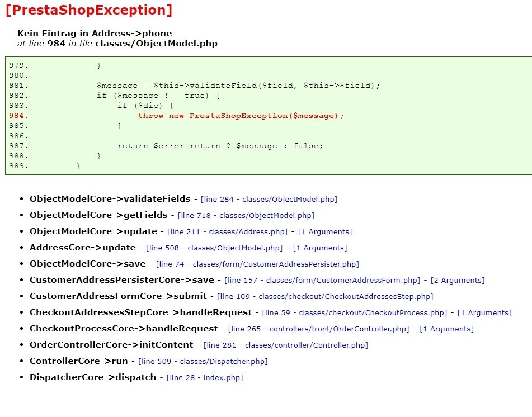532x417 pixels.
Task: Expand [1 Arguments] of CheckoutAddressesStepCore->handleRequest
Action: (x=484, y=313)
